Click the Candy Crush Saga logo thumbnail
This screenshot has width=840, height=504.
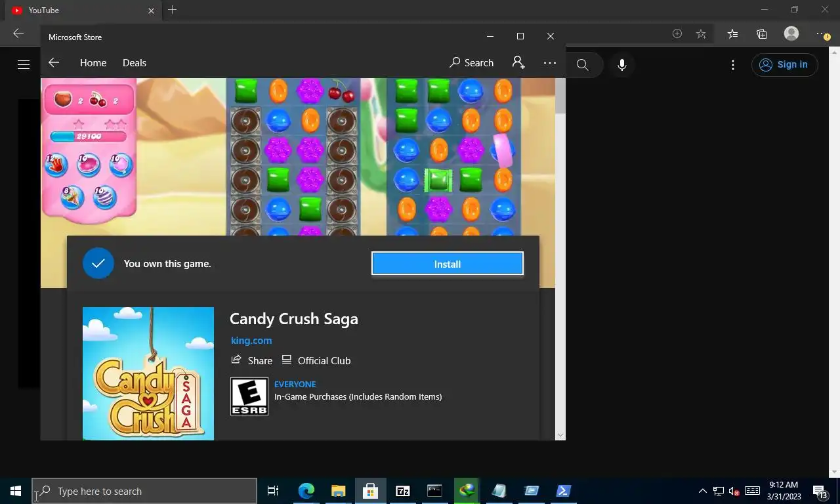[x=148, y=373]
